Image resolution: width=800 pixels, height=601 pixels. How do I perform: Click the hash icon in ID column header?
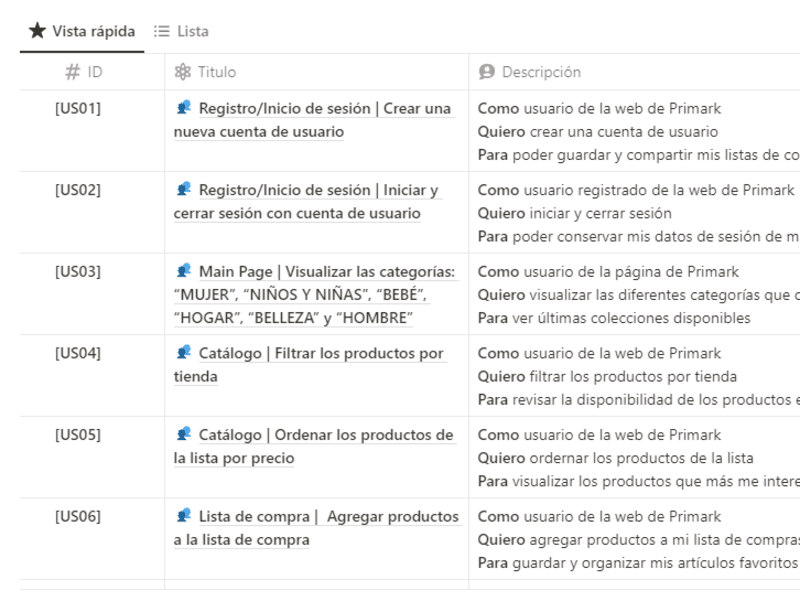point(72,72)
